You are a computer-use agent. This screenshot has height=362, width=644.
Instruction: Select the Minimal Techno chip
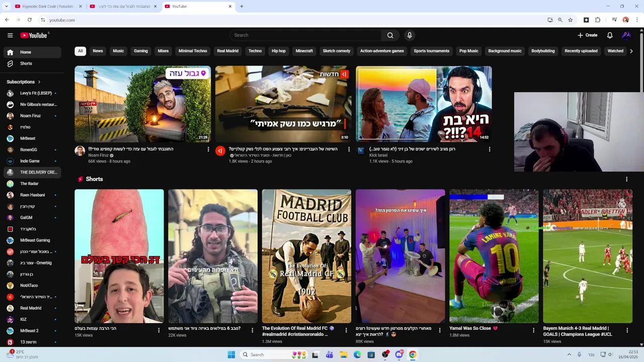(193, 51)
